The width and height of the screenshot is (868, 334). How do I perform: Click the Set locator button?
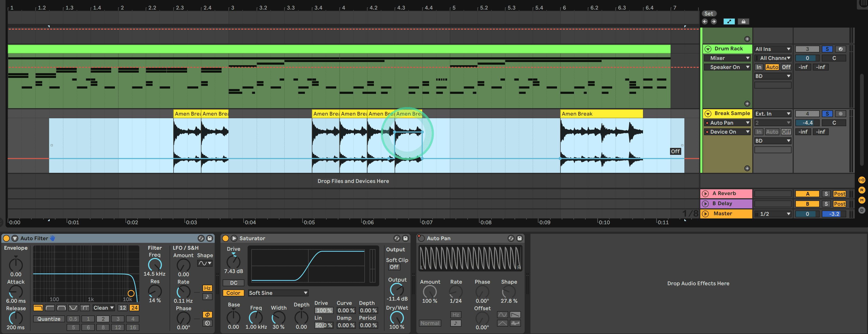(709, 14)
